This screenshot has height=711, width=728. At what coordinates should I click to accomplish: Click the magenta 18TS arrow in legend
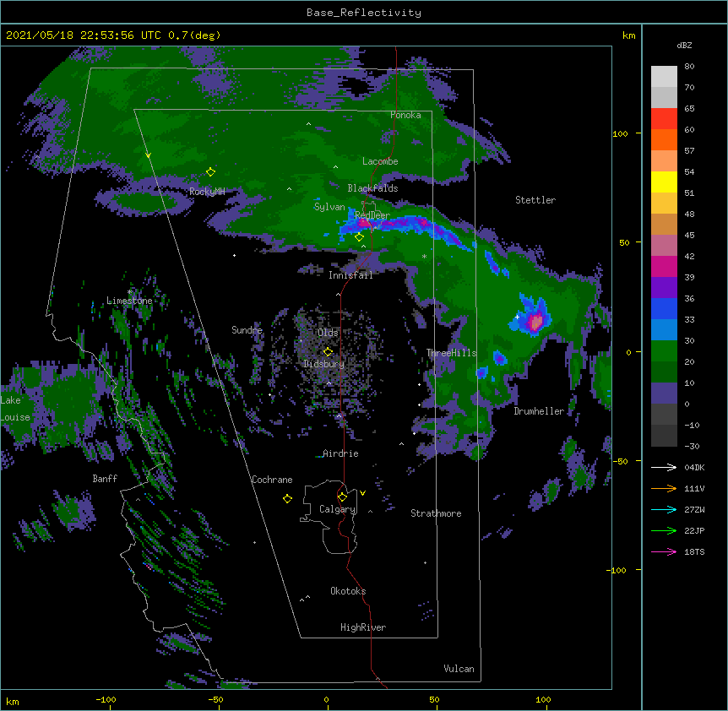(664, 551)
